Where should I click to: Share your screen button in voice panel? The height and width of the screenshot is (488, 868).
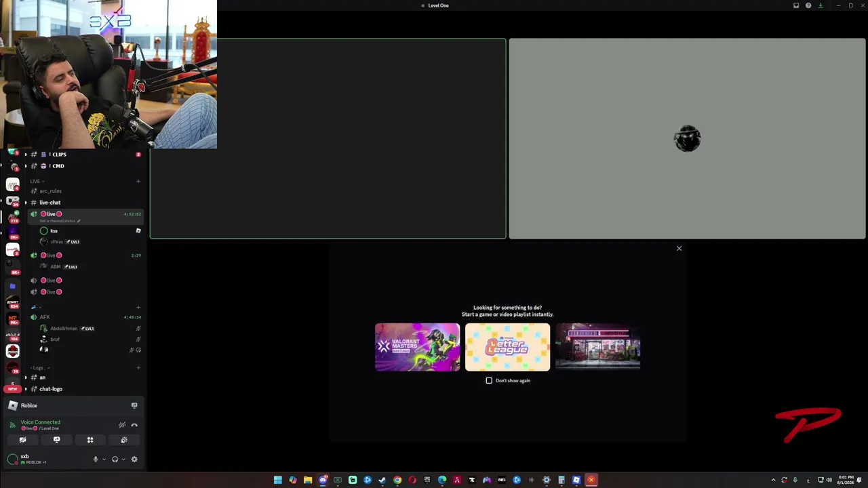(56, 440)
